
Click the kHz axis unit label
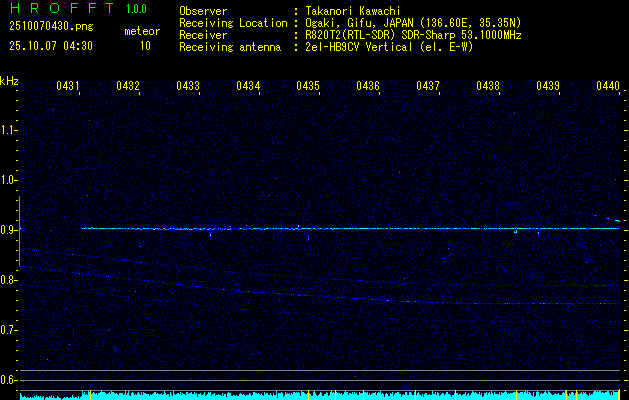tap(9, 81)
